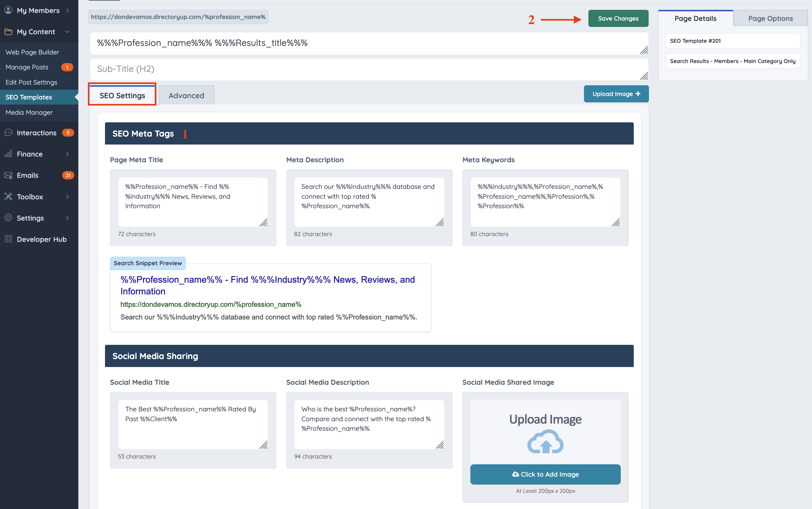The width and height of the screenshot is (812, 509).
Task: Click the Toolbox tools icon
Action: [x=8, y=197]
